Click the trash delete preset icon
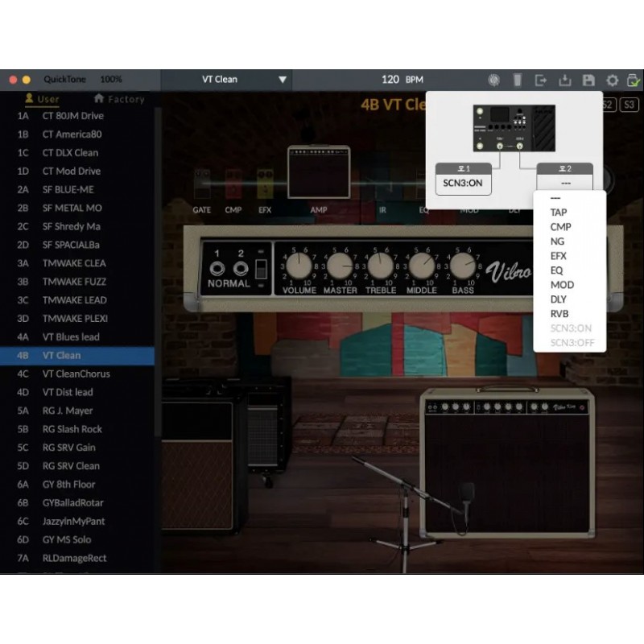The width and height of the screenshot is (644, 644). point(518,80)
